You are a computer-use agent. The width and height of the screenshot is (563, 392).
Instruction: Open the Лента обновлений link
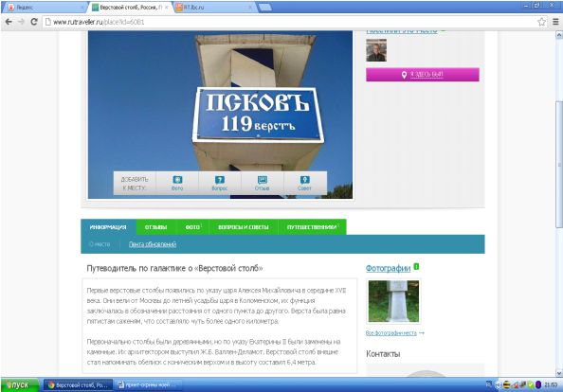pos(153,244)
